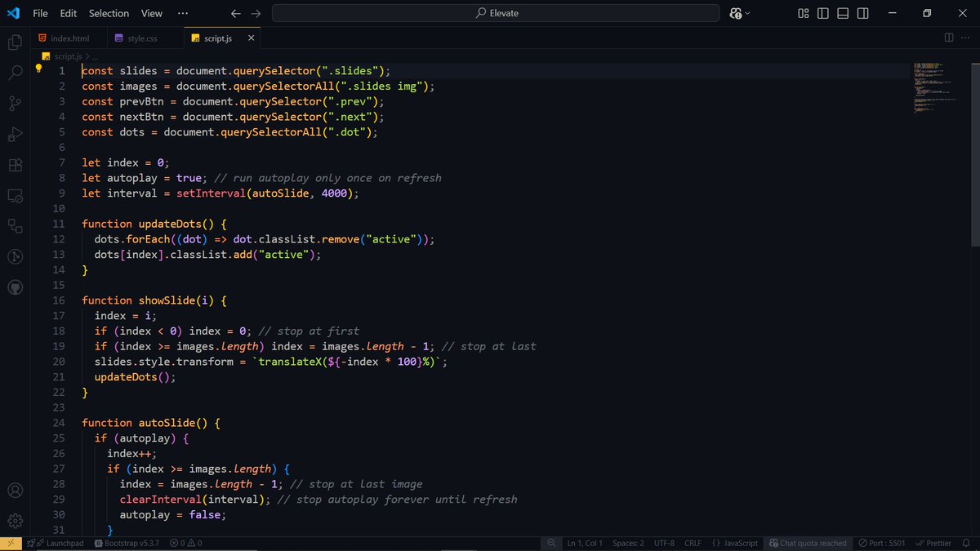Open the File menu
980x551 pixels.
point(40,13)
